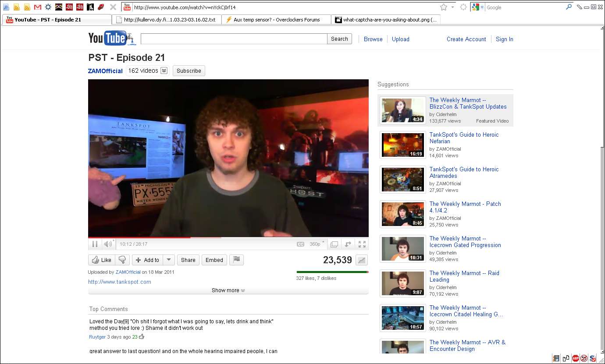Thumbs-up Ruytger's comment
This screenshot has height=364, width=605.
click(142, 337)
